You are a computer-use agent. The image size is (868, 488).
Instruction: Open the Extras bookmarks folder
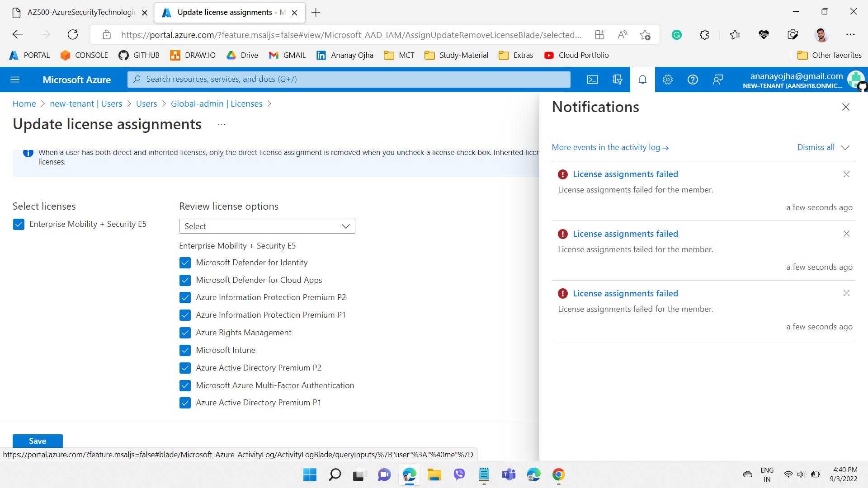tap(516, 55)
